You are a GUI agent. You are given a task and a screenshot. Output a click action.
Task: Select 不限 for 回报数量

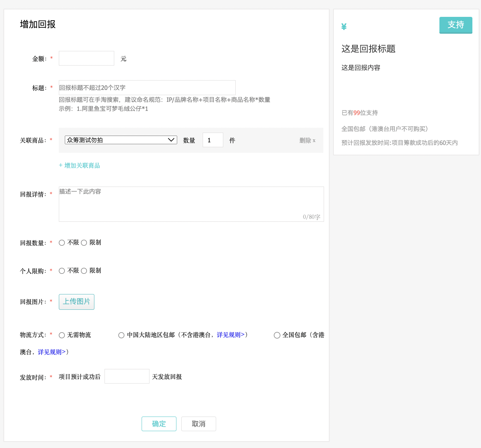pos(61,243)
